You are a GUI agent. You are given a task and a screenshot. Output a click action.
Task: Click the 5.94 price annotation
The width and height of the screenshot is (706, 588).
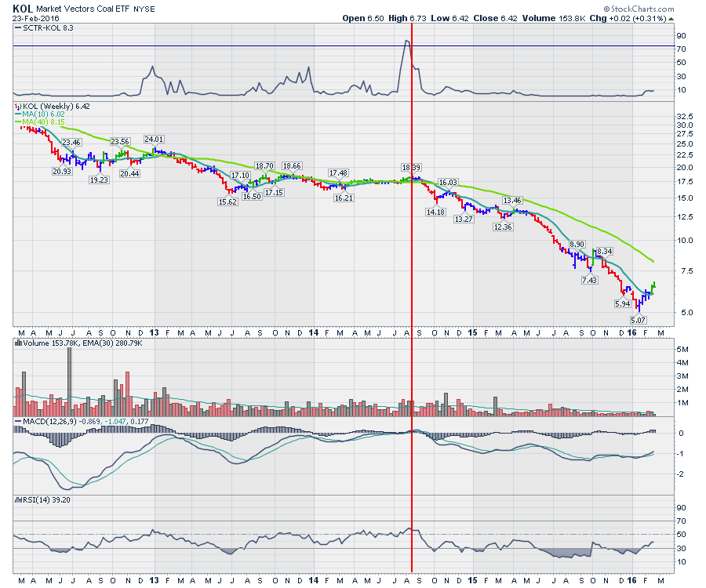pyautogui.click(x=623, y=303)
